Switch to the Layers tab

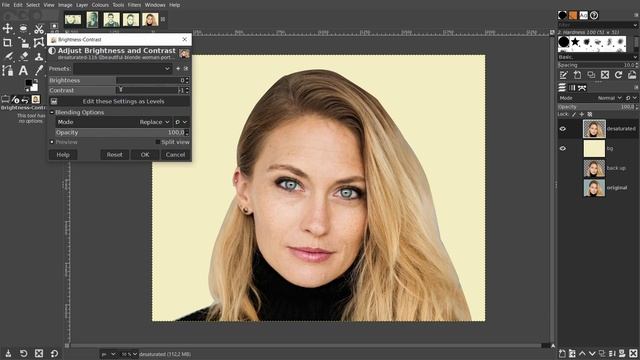(x=562, y=88)
